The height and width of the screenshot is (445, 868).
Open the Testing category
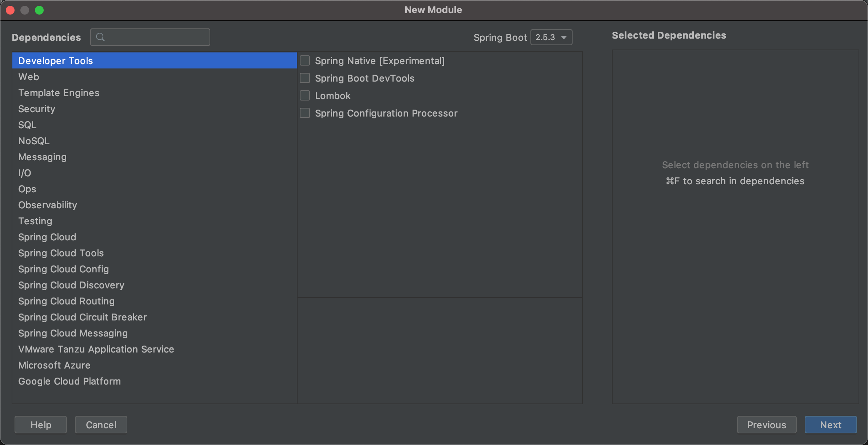155,221
